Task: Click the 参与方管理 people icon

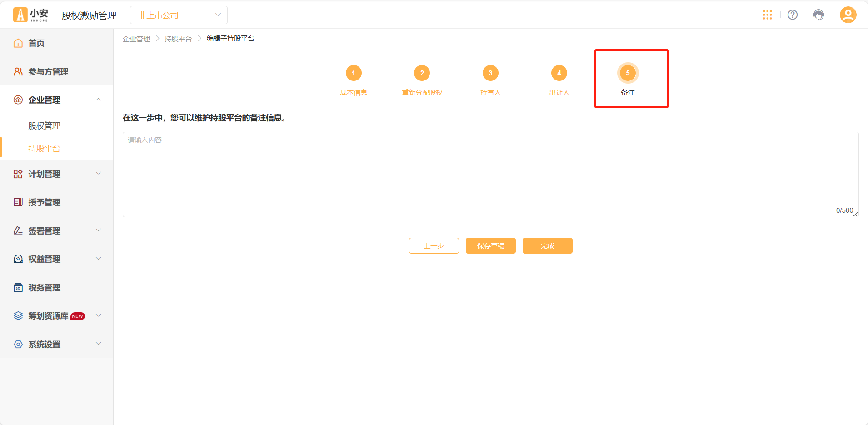Action: (x=18, y=72)
